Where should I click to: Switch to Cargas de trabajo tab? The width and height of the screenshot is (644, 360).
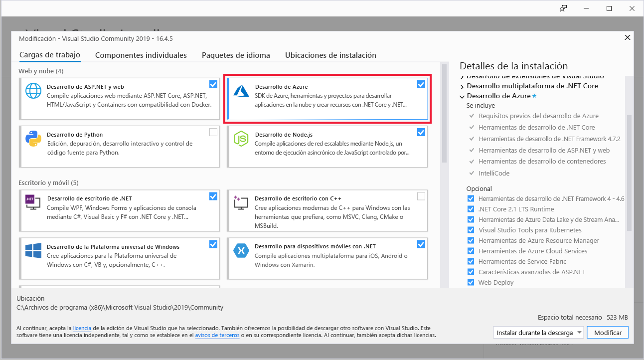point(50,55)
